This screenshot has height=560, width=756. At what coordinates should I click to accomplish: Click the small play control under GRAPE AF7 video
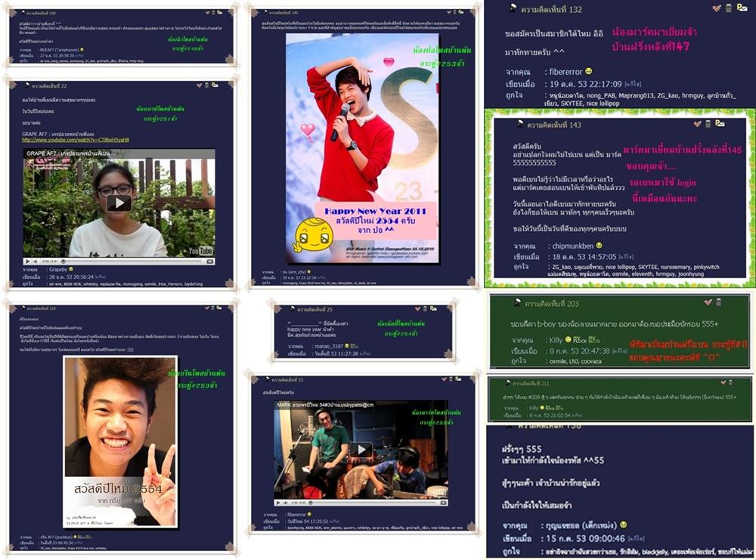coord(27,261)
